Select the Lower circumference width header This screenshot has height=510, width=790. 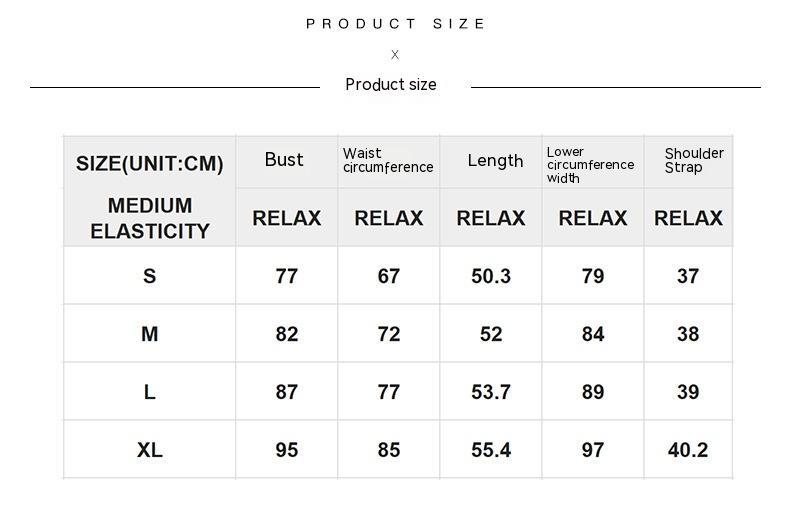click(x=590, y=165)
